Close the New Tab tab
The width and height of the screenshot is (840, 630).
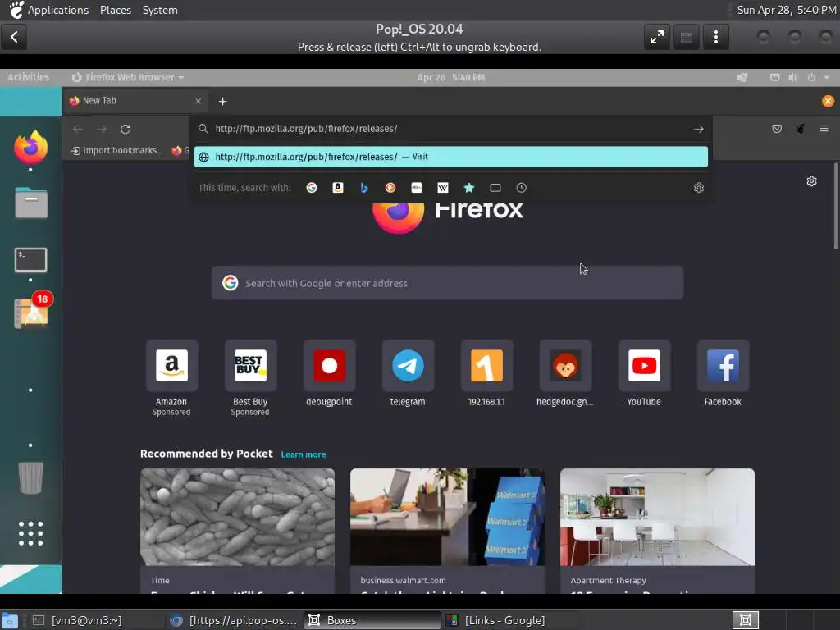pyautogui.click(x=199, y=101)
